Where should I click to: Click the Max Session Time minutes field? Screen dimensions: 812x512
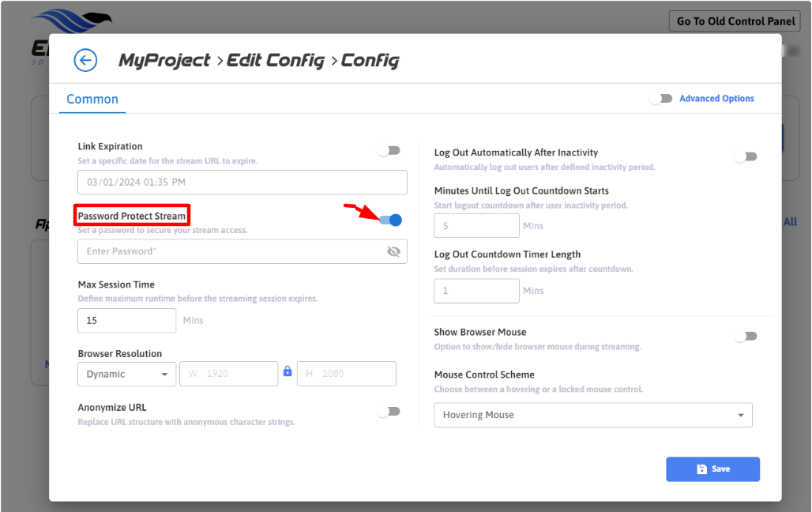point(126,320)
